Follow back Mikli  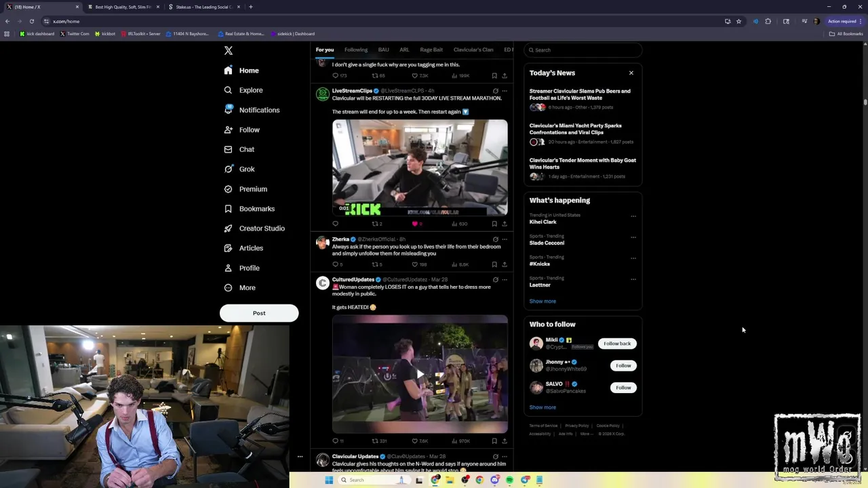(x=617, y=344)
